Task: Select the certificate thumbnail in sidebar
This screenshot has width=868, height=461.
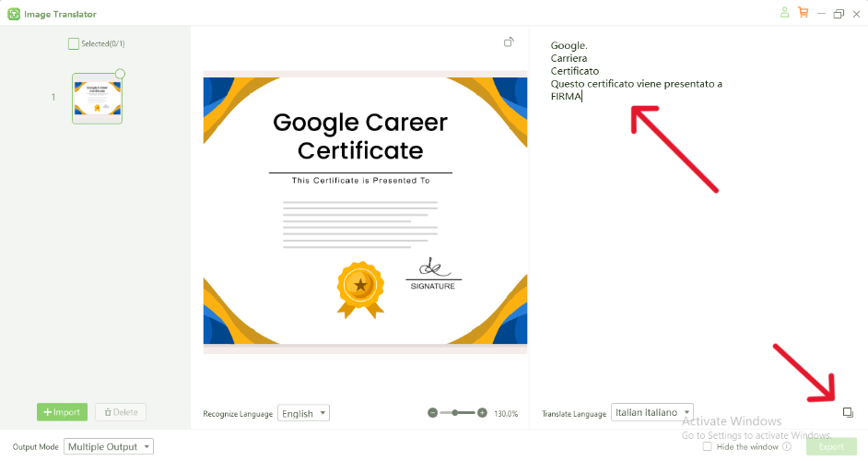Action: [x=97, y=98]
